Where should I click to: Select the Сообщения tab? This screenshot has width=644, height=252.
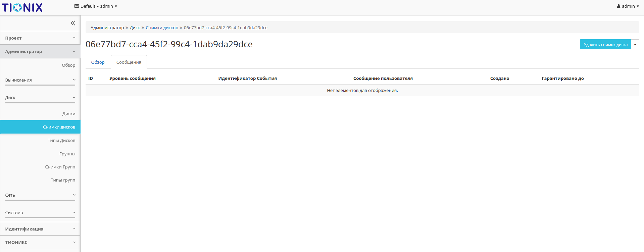(129, 62)
